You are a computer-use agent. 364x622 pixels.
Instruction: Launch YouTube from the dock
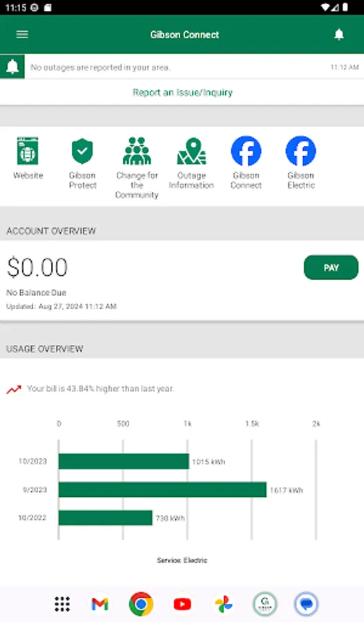(x=182, y=604)
